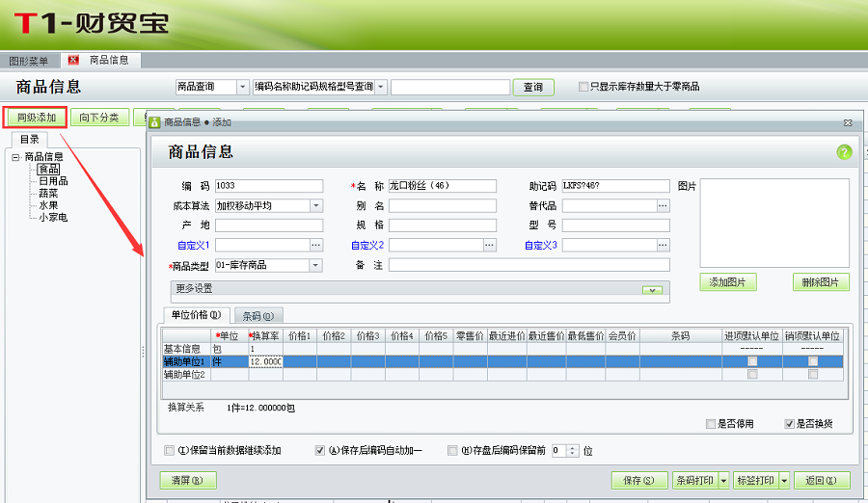Click the 自定义1 link label
Image resolution: width=868 pixels, height=503 pixels.
(193, 245)
